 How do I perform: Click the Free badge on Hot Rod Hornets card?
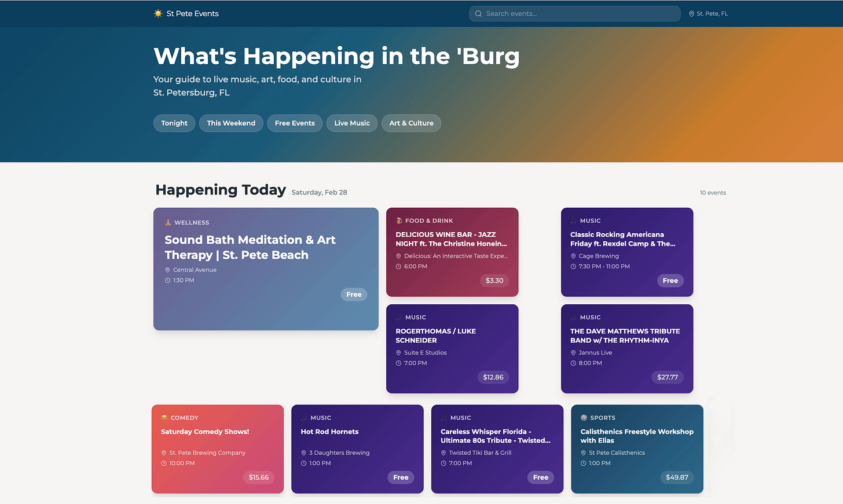pos(401,477)
